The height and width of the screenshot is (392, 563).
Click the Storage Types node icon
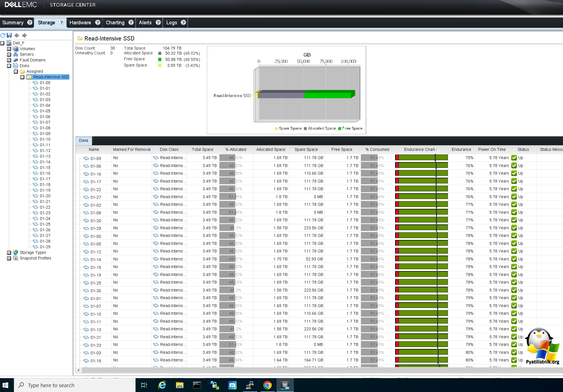tap(16, 252)
